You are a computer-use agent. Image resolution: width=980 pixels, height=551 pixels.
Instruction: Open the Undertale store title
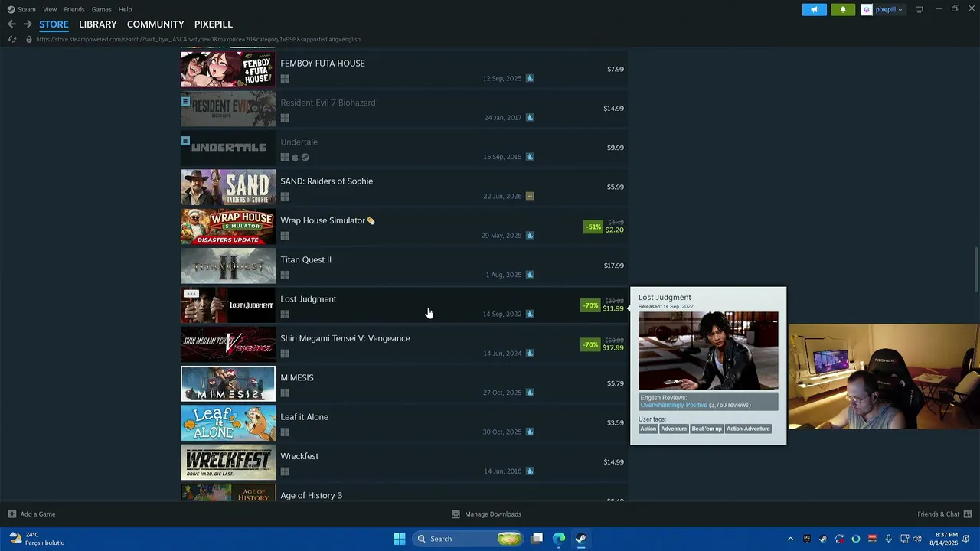[x=299, y=142]
